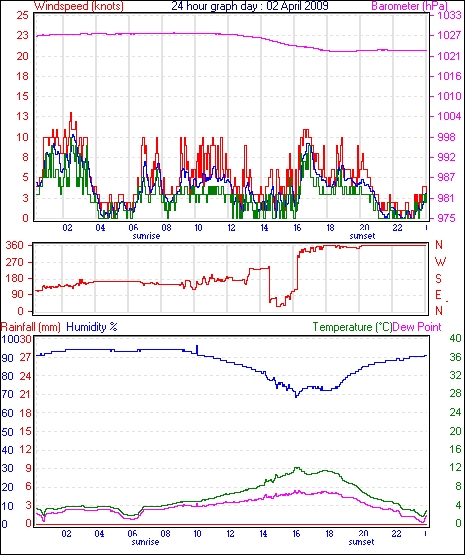Click the Dew Point legend label
The height and width of the screenshot is (556, 465).
417,327
